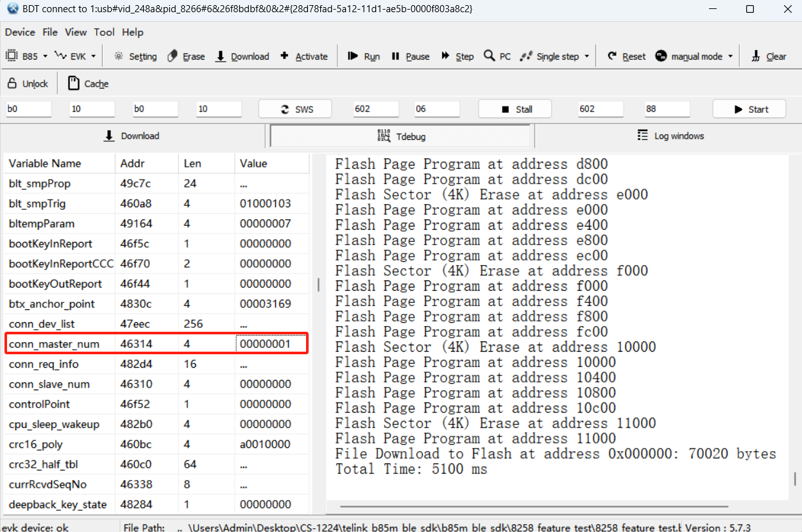
Task: Click the EVK waveform icon
Action: click(x=61, y=56)
